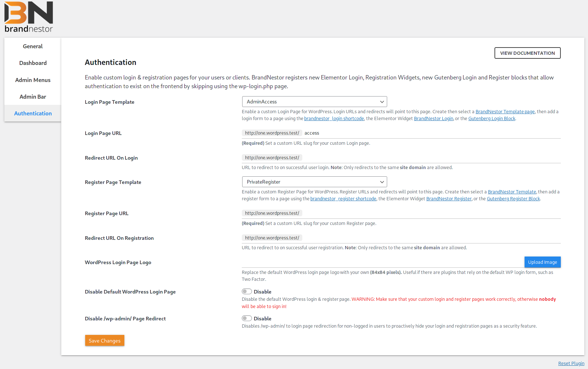Click the Save Changes button
Screen dimensions: 588x369
coord(105,340)
